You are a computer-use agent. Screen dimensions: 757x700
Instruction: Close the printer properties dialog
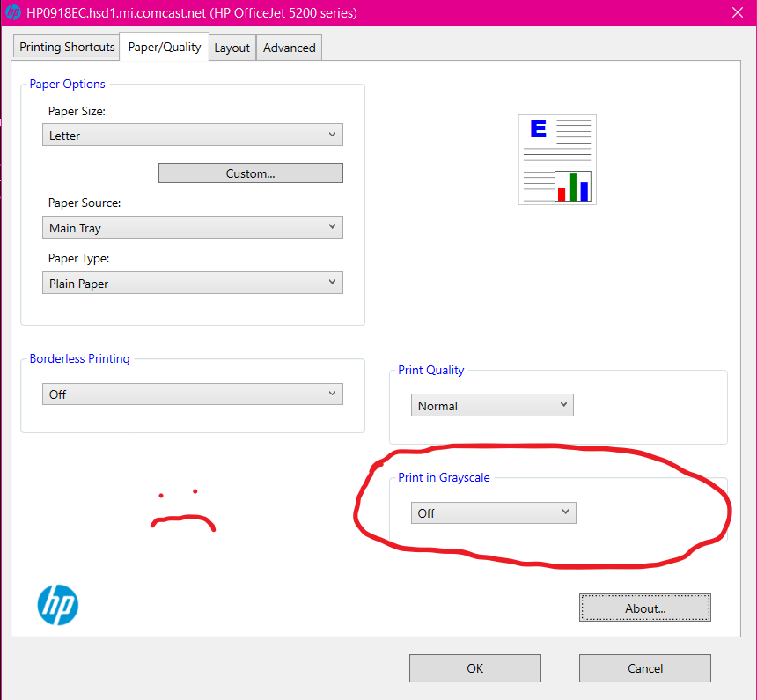click(738, 12)
